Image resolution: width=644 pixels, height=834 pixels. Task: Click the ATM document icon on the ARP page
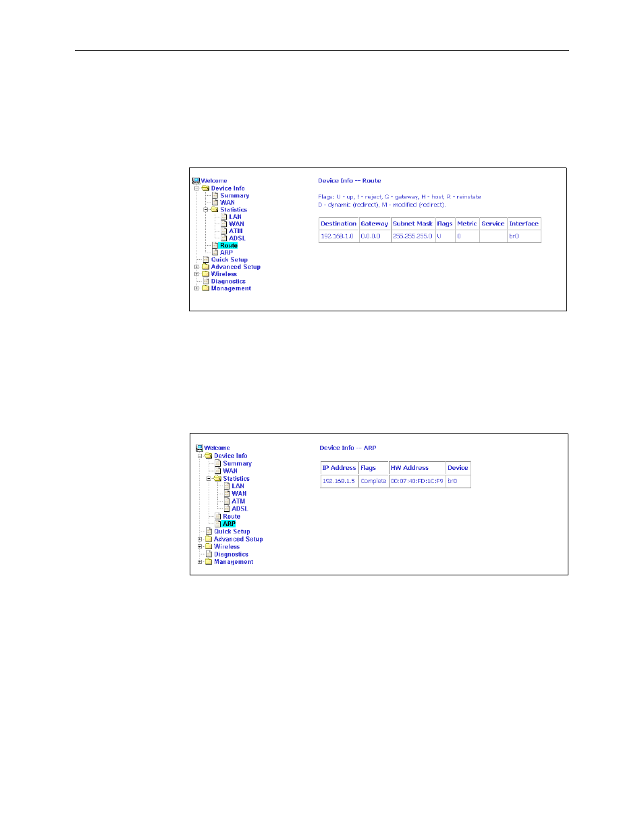[227, 501]
